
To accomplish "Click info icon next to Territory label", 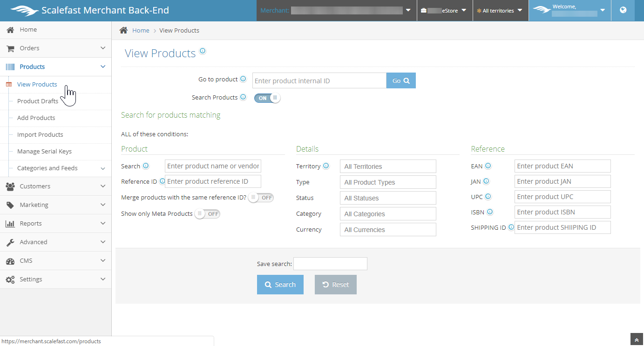I will [x=326, y=166].
